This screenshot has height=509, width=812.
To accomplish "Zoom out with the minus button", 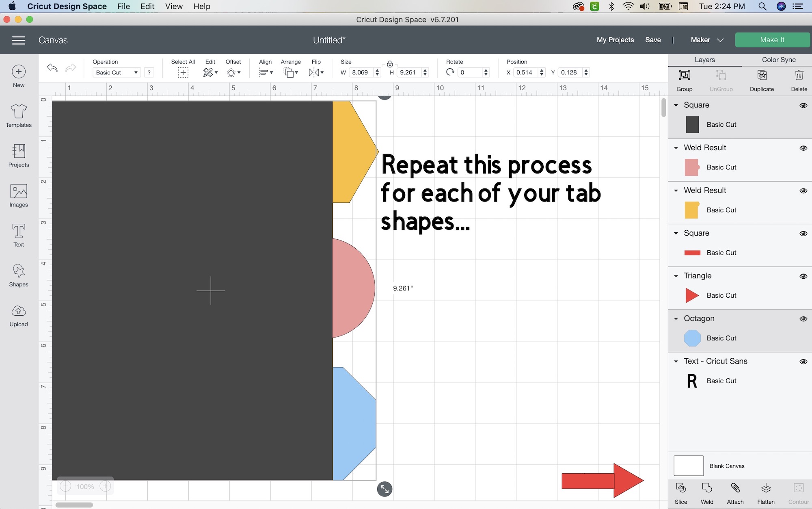I will 65,486.
